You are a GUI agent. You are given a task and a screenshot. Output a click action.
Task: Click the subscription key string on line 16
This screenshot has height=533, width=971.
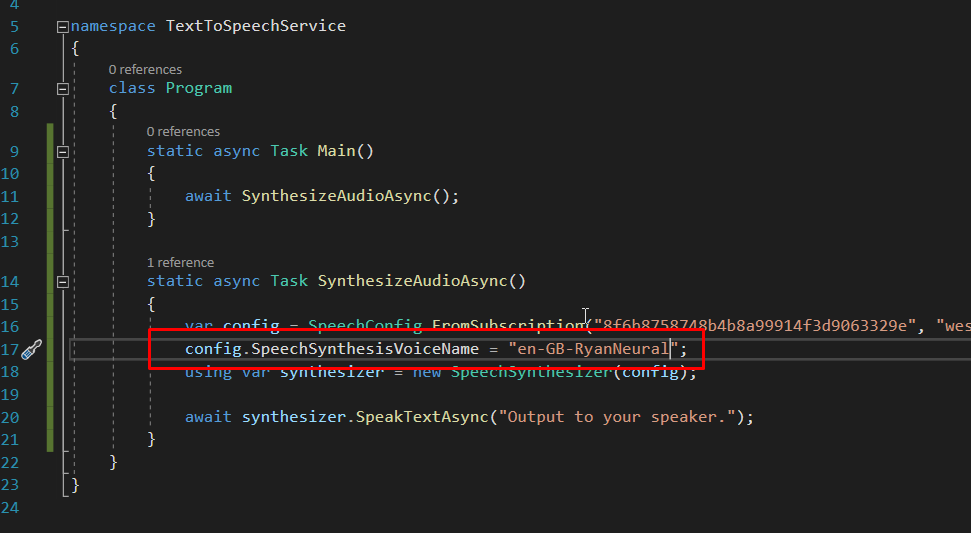click(x=755, y=326)
